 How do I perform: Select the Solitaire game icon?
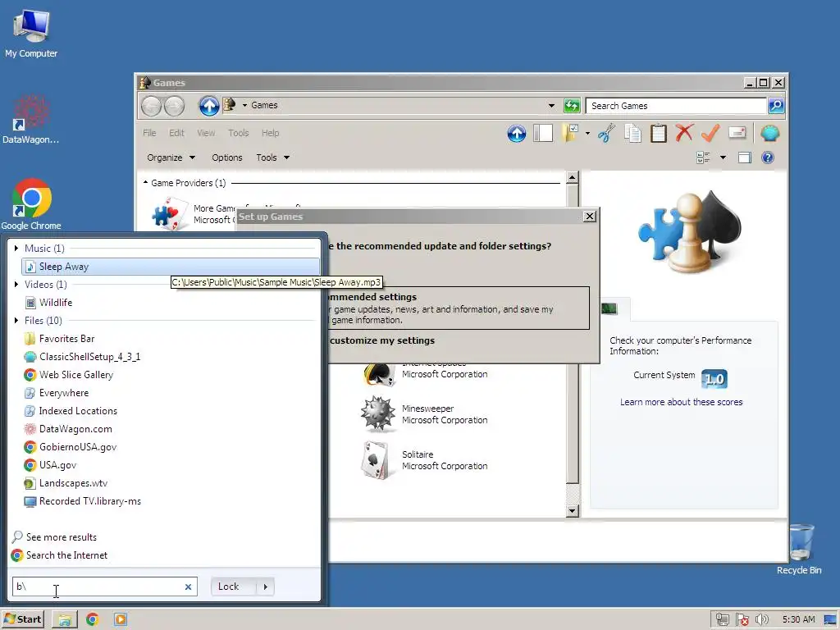(x=375, y=459)
